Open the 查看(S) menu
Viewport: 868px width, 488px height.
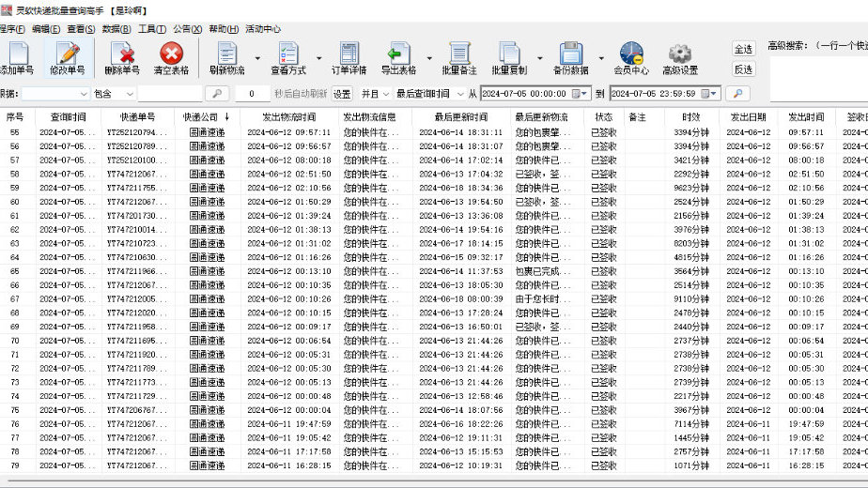tap(81, 29)
